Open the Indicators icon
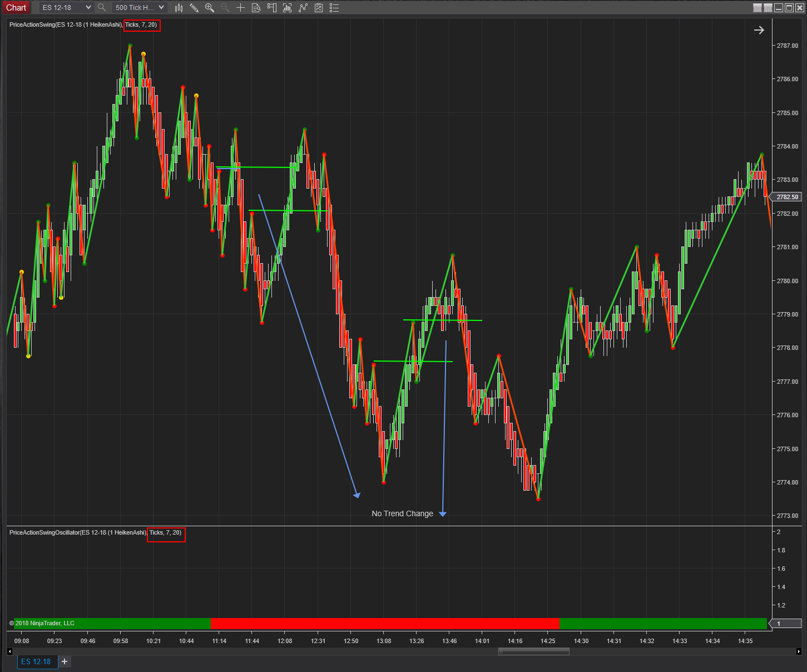The width and height of the screenshot is (807, 672). point(288,8)
